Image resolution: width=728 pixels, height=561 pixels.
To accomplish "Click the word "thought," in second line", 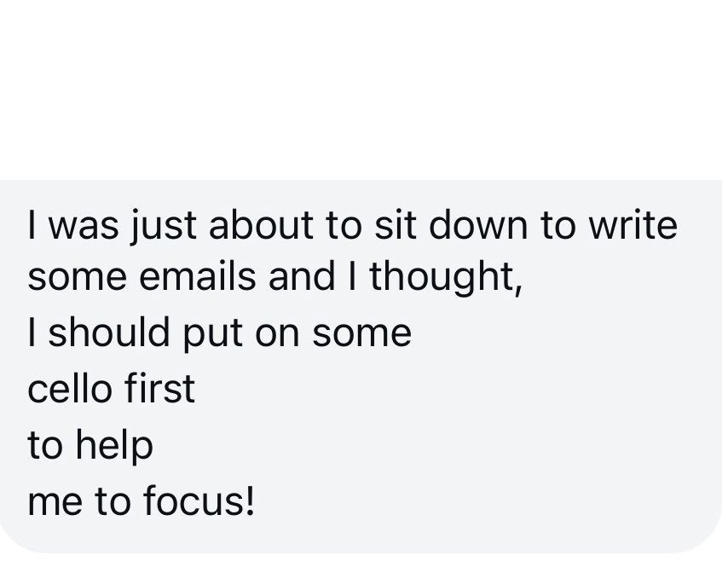I will pyautogui.click(x=446, y=279).
